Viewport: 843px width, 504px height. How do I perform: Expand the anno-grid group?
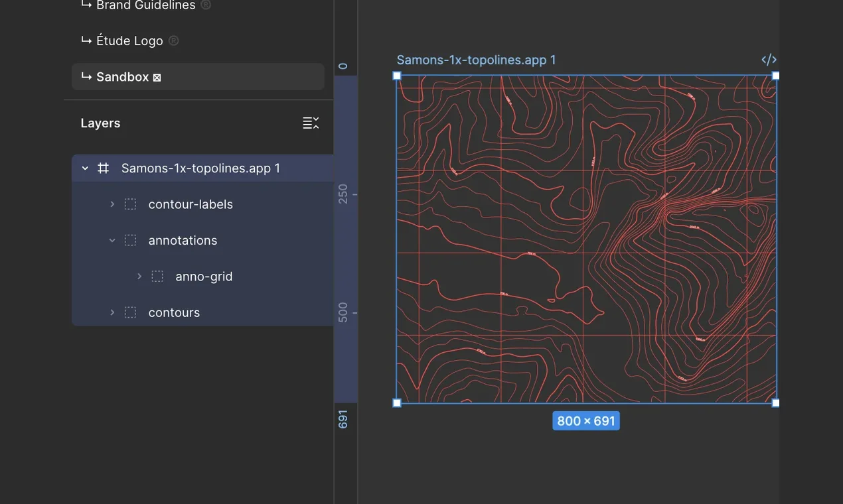point(139,276)
